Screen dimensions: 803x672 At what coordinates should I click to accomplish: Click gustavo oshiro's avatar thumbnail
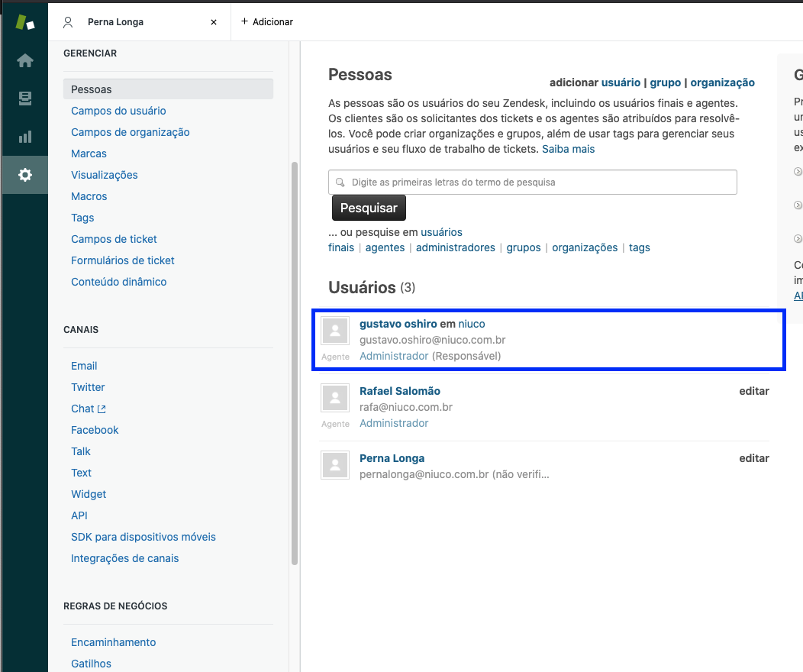(335, 331)
